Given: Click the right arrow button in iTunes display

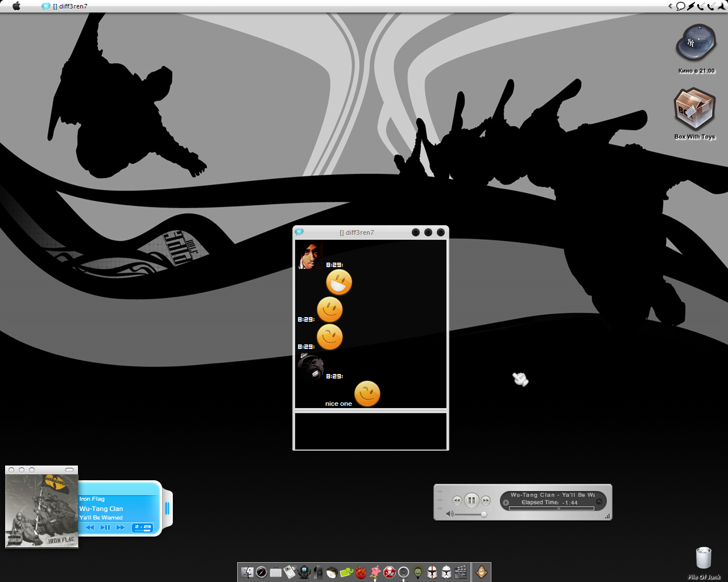Looking at the screenshot, I should 599,502.
